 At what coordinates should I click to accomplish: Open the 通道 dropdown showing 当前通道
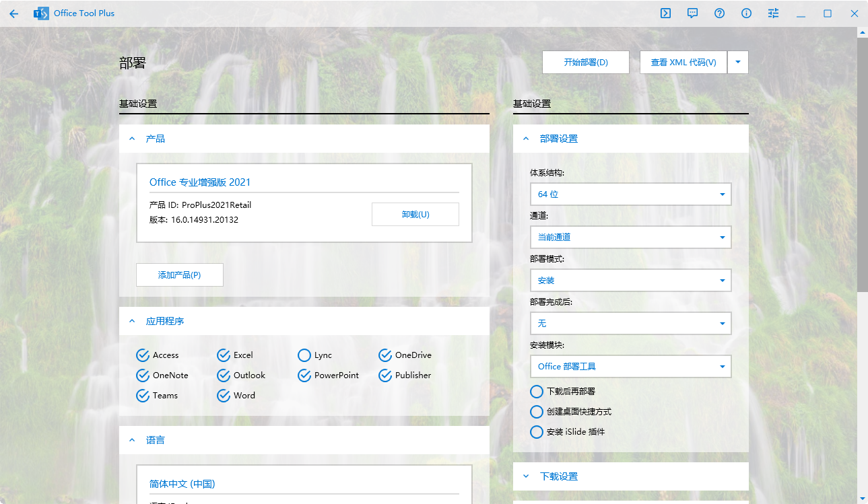(631, 238)
